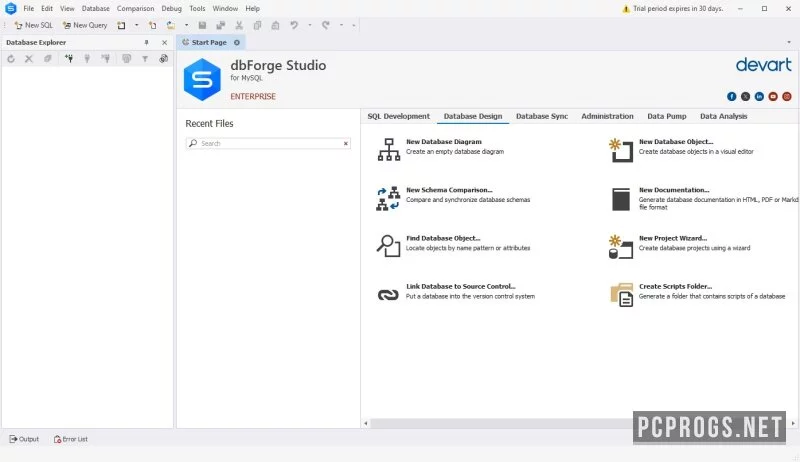Click the rightmost Database Explorer toolbar icon
The image size is (800, 462).
click(x=163, y=59)
